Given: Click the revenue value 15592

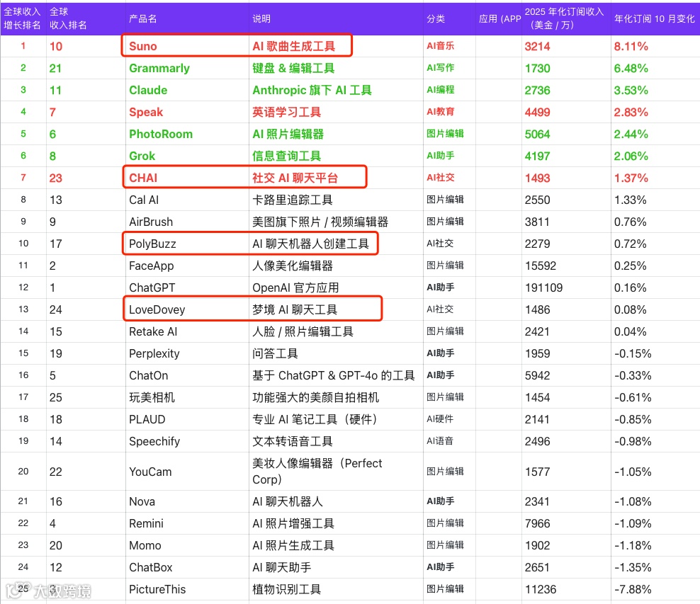Looking at the screenshot, I should coord(541,266).
